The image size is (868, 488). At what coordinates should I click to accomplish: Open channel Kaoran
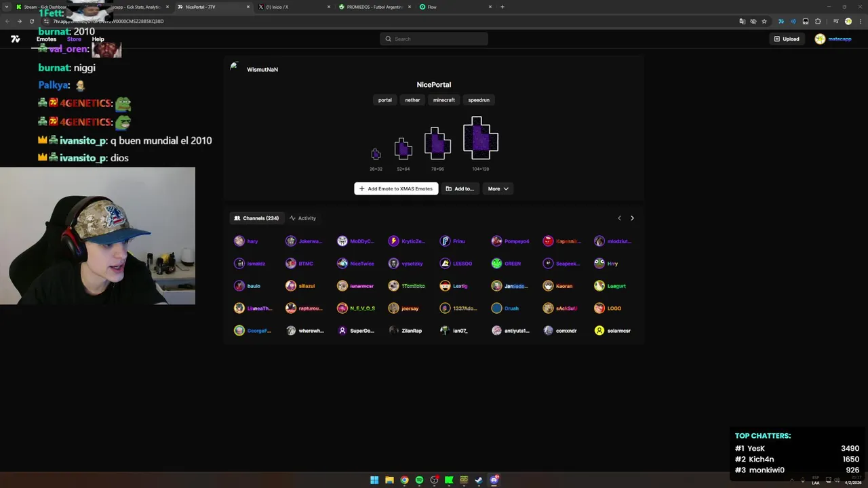(x=558, y=286)
